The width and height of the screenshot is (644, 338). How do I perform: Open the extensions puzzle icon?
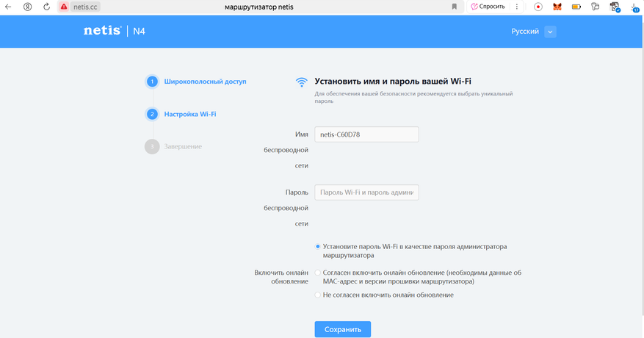(x=595, y=7)
